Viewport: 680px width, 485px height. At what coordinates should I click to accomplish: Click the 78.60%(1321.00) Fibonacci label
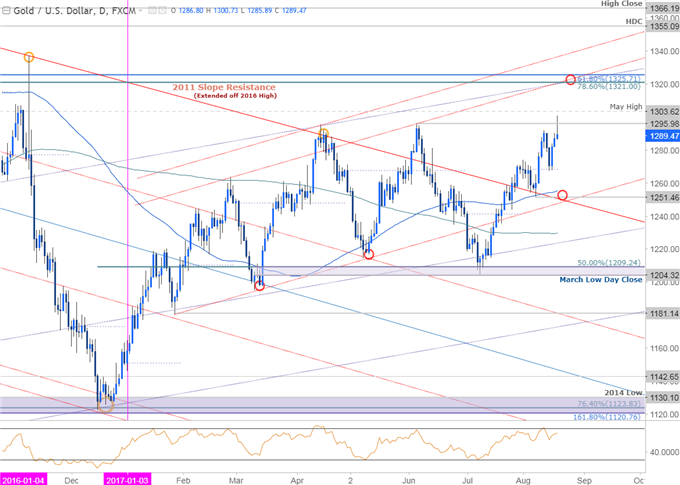click(x=609, y=86)
